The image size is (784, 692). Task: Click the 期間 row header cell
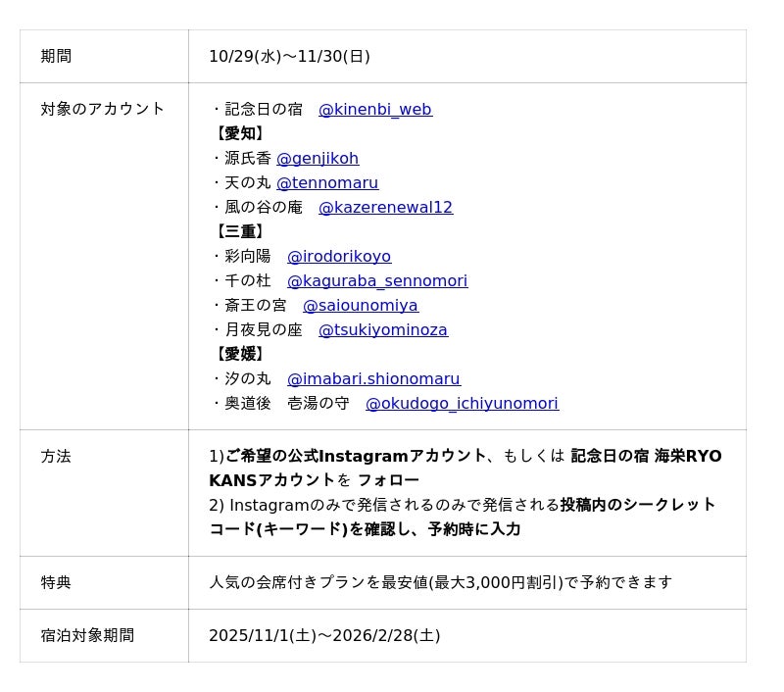56,57
